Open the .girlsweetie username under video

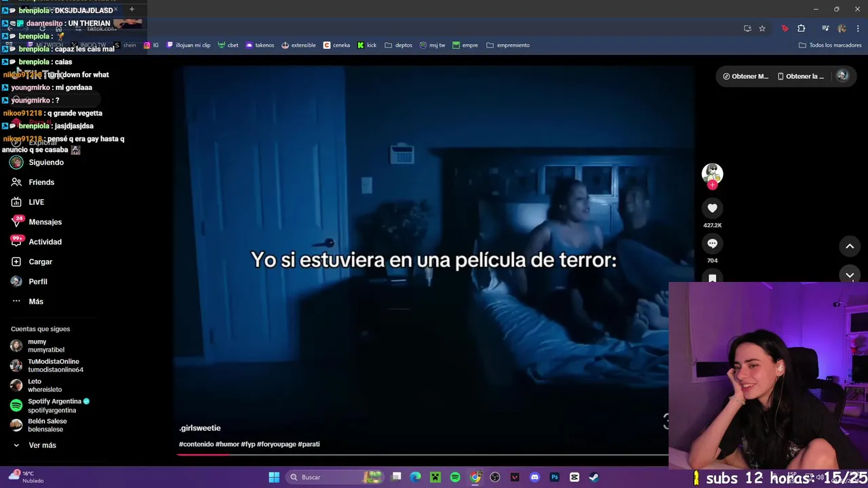200,428
